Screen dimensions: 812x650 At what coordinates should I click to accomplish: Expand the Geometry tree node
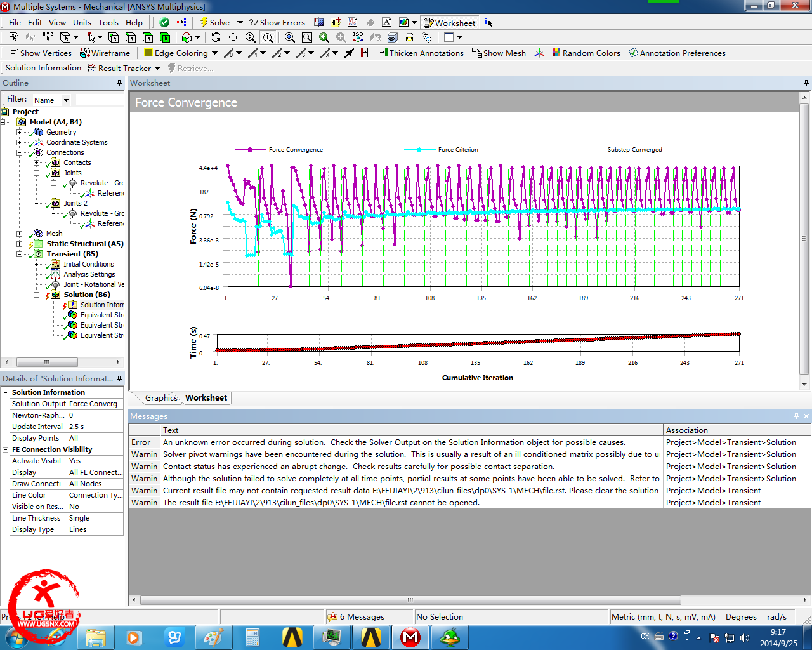[x=19, y=132]
